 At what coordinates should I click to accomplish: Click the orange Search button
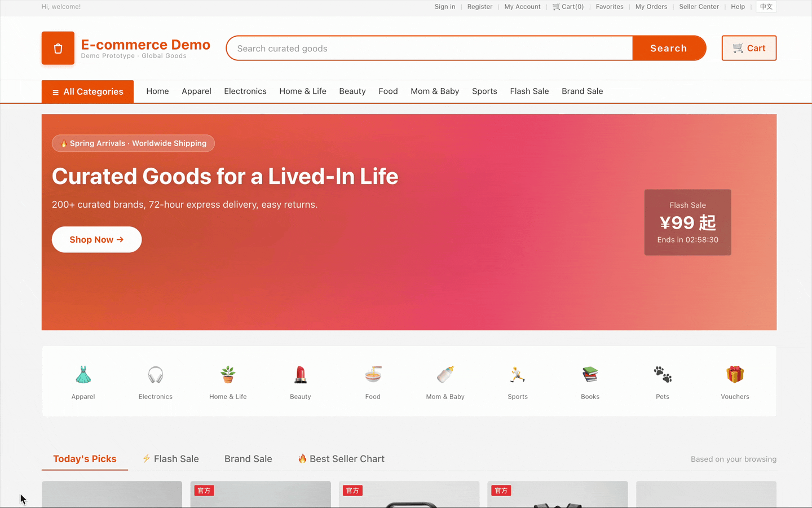pos(669,48)
